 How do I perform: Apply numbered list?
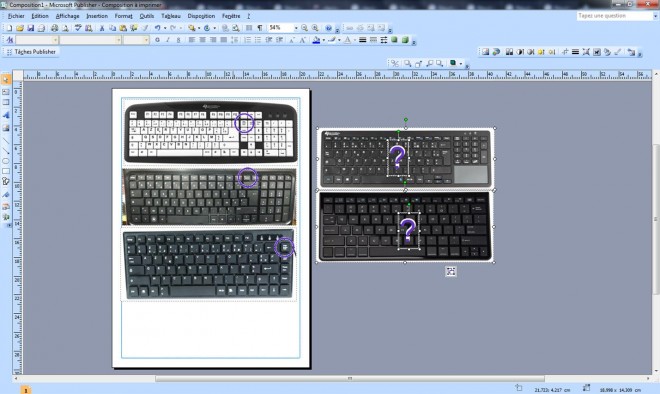click(x=247, y=40)
